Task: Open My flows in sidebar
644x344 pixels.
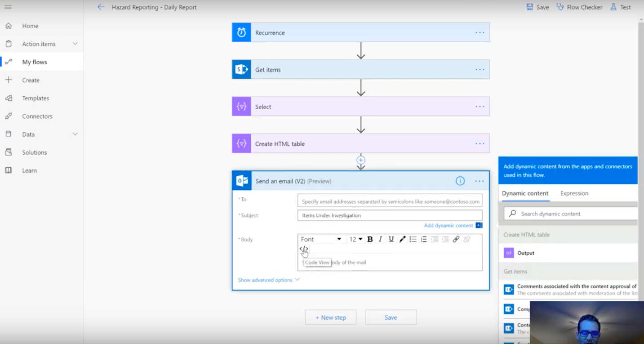Action: pyautogui.click(x=41, y=62)
